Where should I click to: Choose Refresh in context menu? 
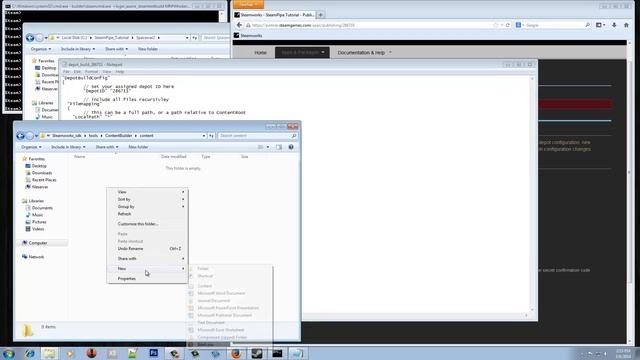[147, 214]
